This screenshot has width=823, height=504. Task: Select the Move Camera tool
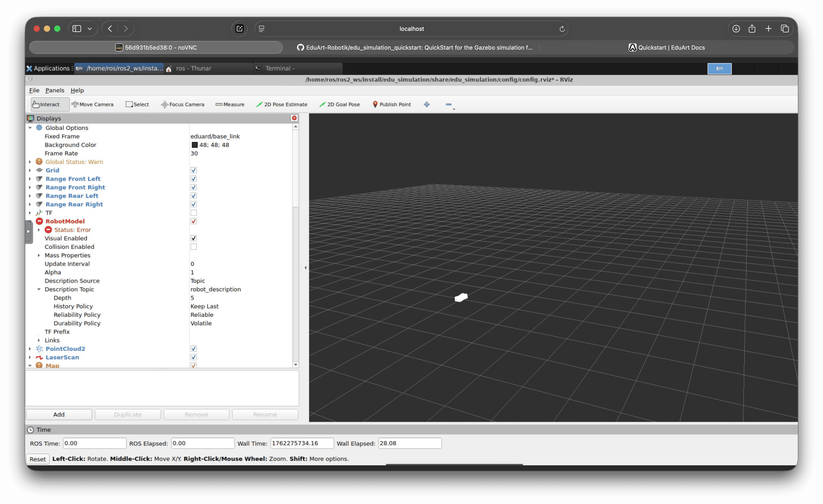click(93, 105)
